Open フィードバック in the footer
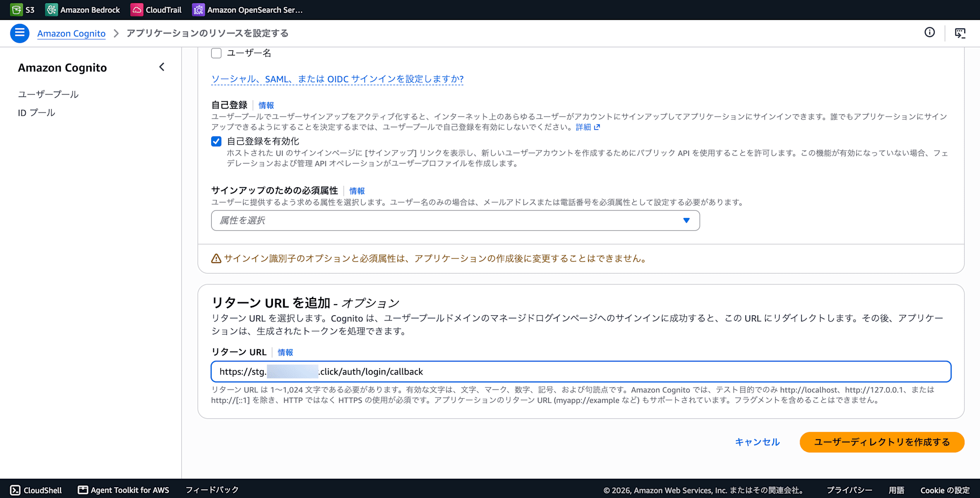980x498 pixels. (x=212, y=490)
